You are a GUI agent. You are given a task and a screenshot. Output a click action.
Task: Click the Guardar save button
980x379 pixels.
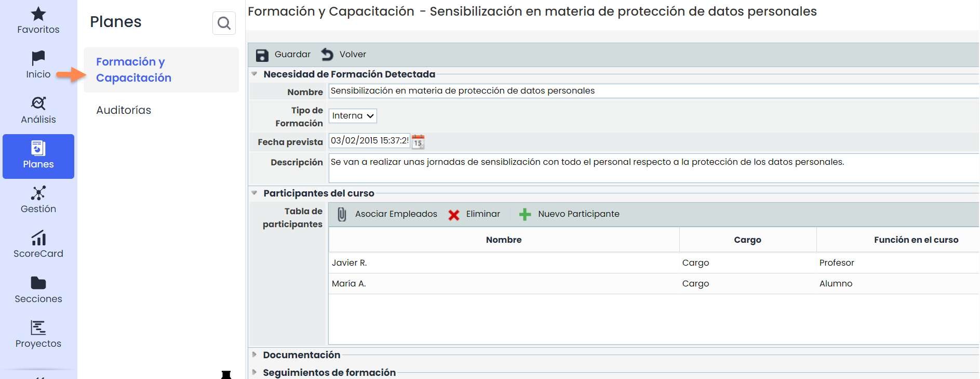[x=283, y=55]
